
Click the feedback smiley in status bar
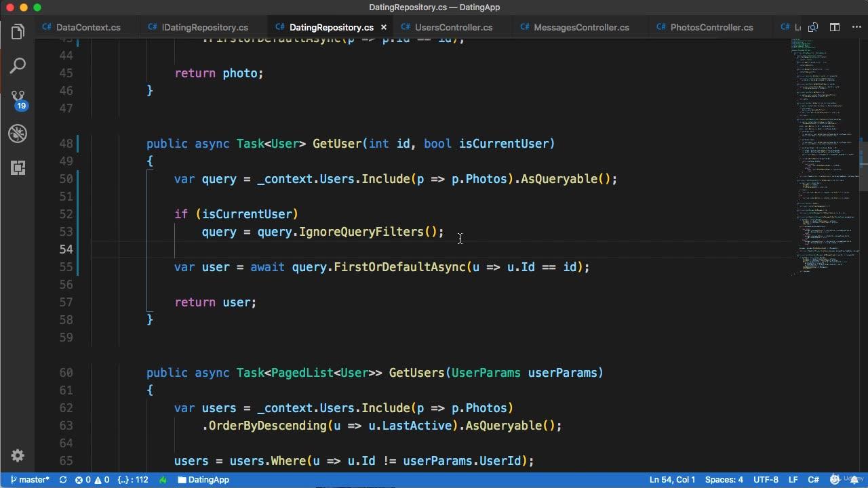pyautogui.click(x=835, y=480)
